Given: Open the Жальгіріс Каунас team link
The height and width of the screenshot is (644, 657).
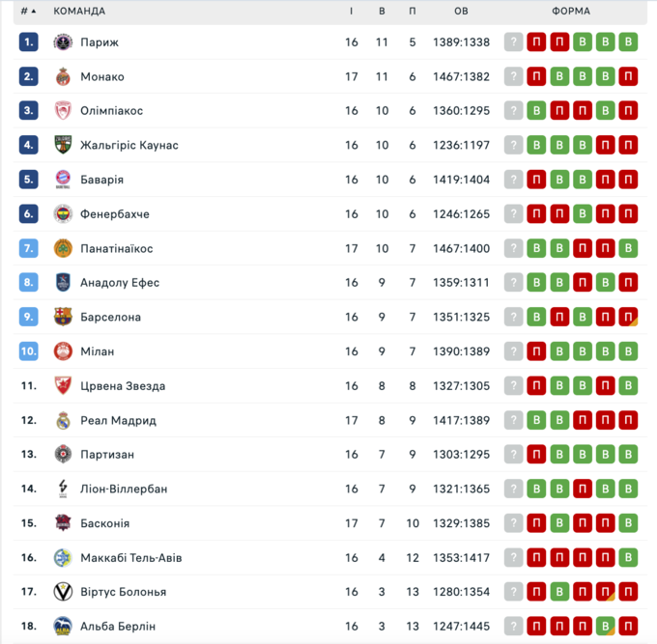Looking at the screenshot, I should click(129, 146).
